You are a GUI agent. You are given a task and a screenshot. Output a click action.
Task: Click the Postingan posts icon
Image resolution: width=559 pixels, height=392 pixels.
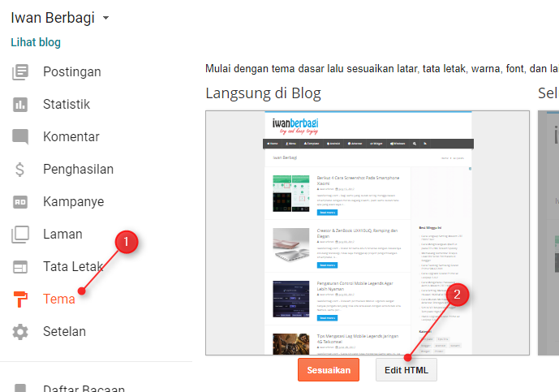(x=20, y=72)
